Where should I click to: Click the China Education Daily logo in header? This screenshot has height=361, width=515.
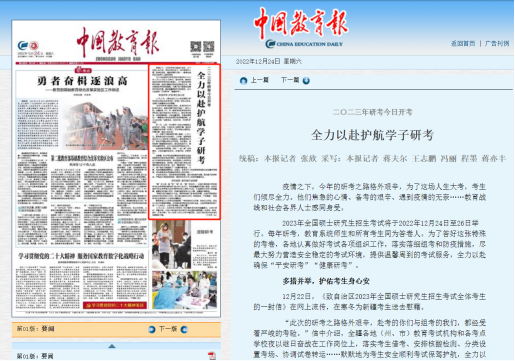302,27
